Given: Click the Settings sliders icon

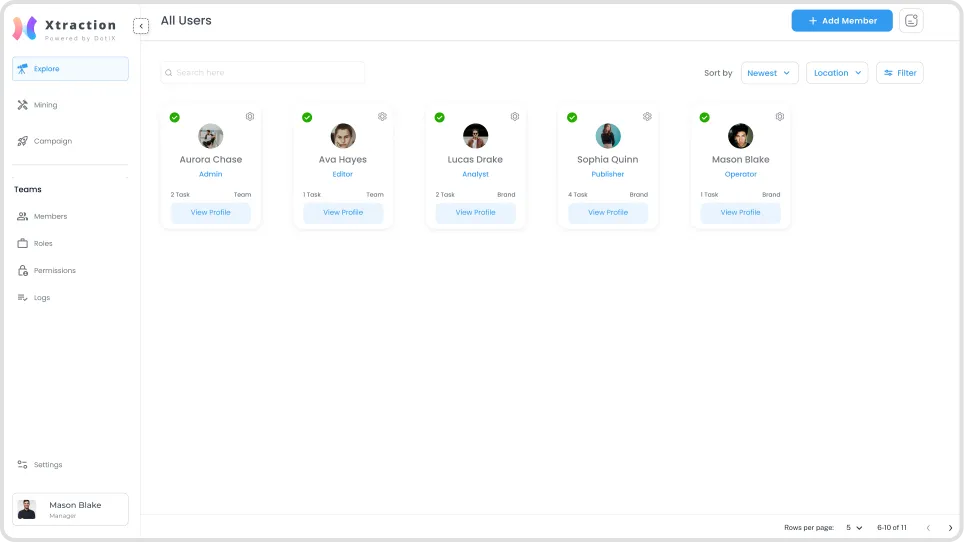Looking at the screenshot, I should click(x=23, y=465).
